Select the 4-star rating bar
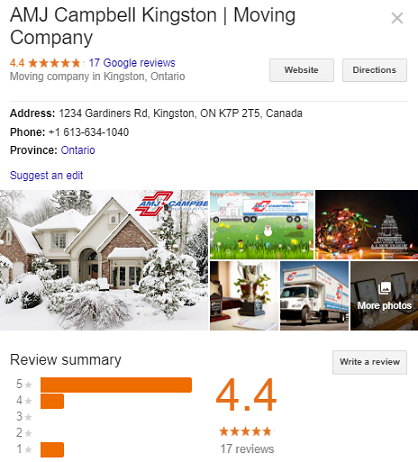 52,401
